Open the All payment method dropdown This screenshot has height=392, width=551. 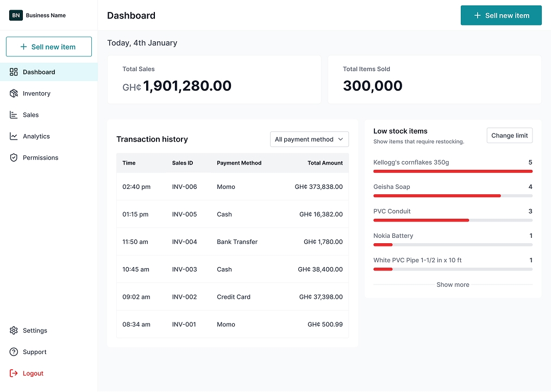click(x=309, y=139)
